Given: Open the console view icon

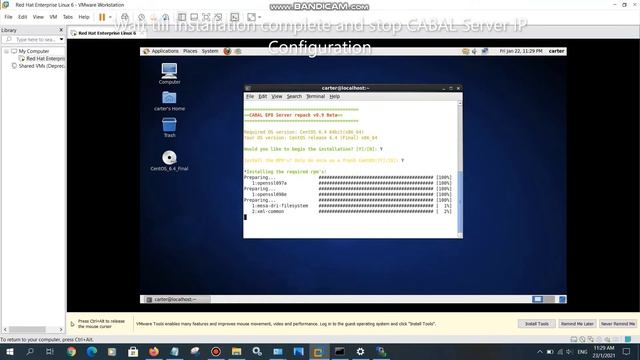Looking at the screenshot, I should coord(235,17).
